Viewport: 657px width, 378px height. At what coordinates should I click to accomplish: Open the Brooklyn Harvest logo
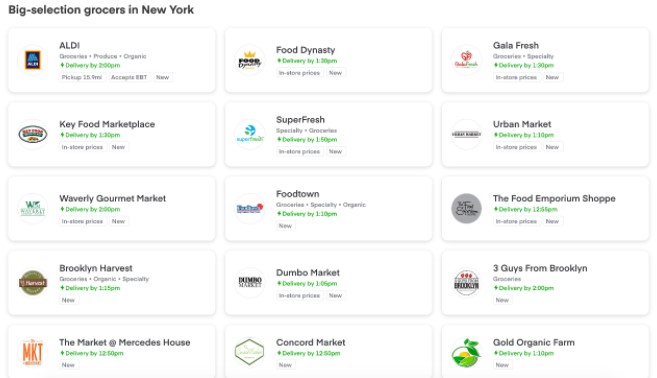33,283
